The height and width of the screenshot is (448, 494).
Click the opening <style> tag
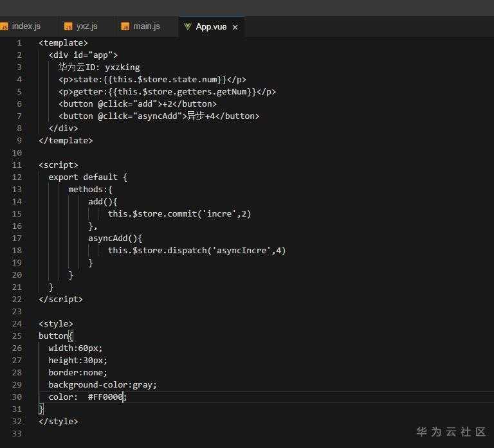coord(56,324)
